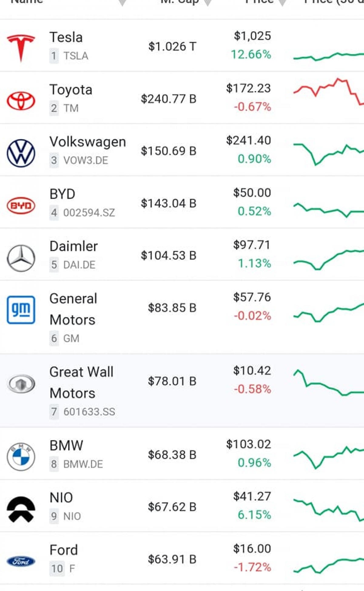Sort by Price column arrow
The width and height of the screenshot is (364, 591).
(282, 2)
